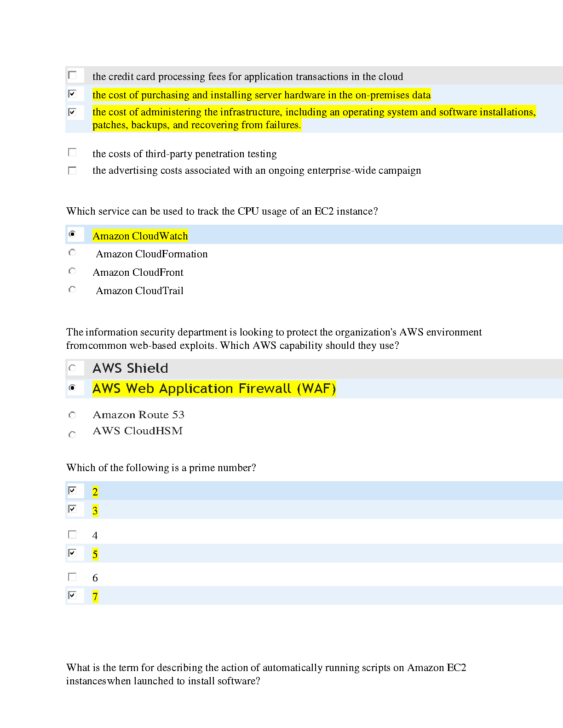The height and width of the screenshot is (728, 563).
Task: Select the Amazon Route 53 radio button
Action: (72, 415)
